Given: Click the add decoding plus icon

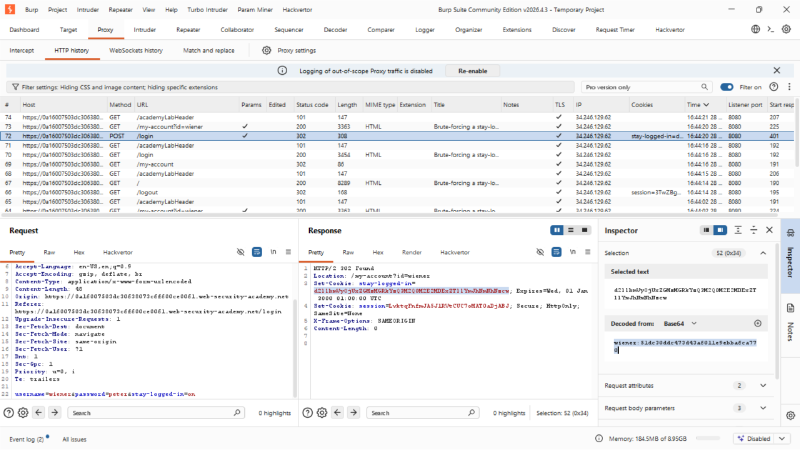Looking at the screenshot, I should [758, 323].
